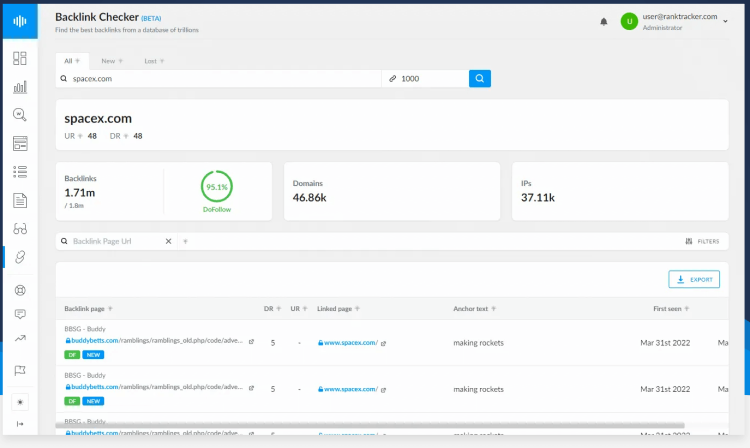Sort by UR column header

click(299, 309)
